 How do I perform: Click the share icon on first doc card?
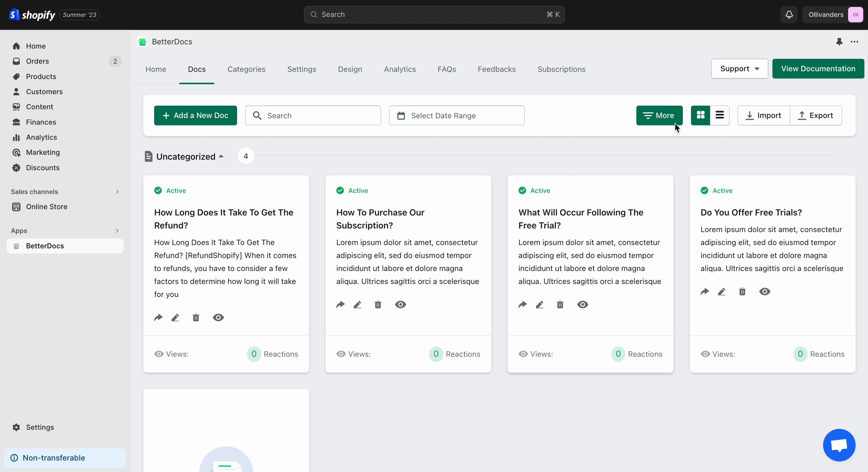[x=159, y=317]
